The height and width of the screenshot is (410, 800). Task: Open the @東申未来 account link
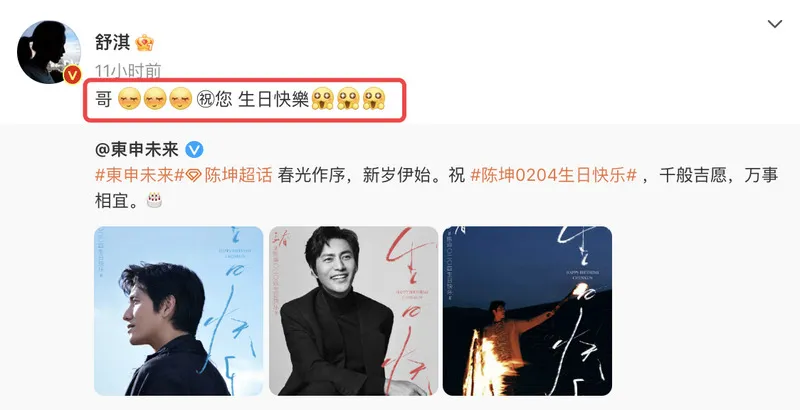click(x=137, y=150)
